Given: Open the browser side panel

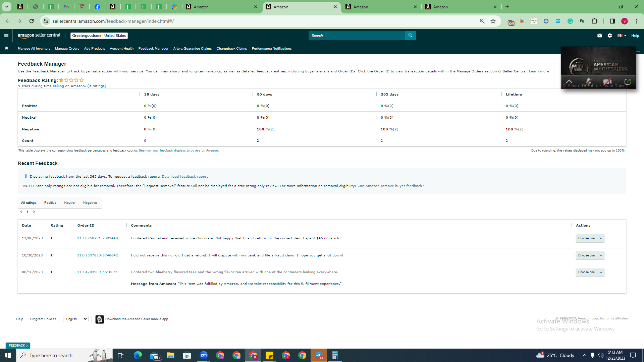Looking at the screenshot, I should click(x=612, y=21).
